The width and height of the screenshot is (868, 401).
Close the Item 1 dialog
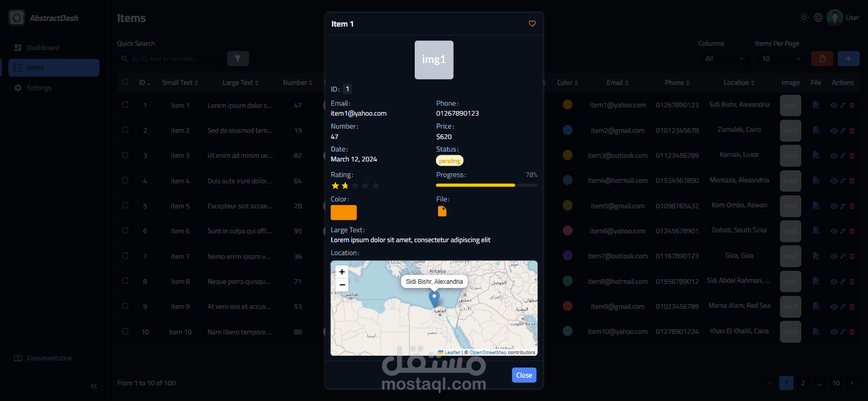524,375
